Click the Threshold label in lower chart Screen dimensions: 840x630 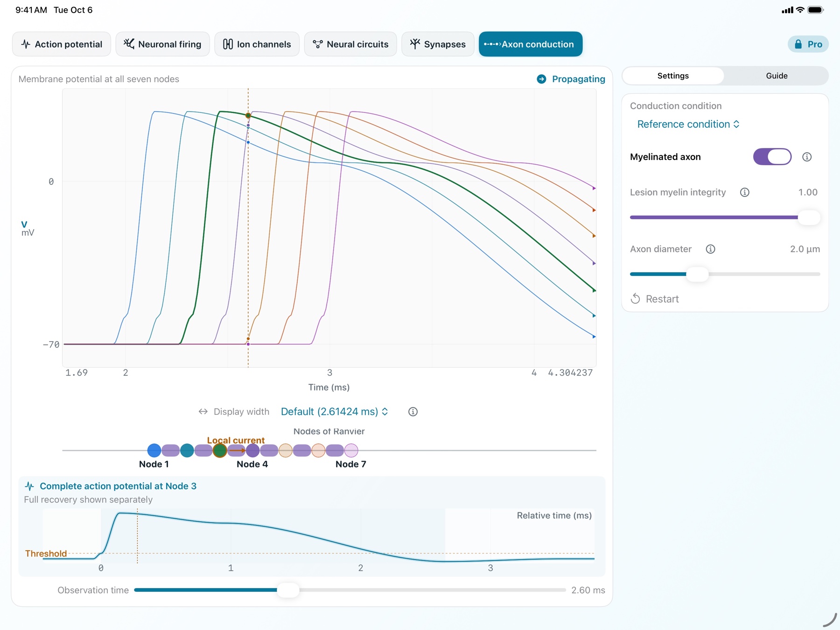click(46, 553)
